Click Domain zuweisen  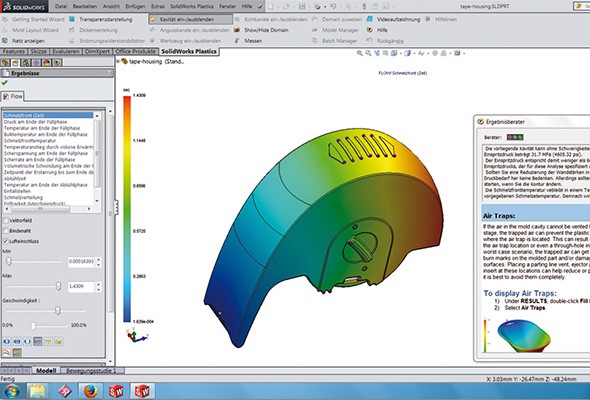pyautogui.click(x=337, y=19)
